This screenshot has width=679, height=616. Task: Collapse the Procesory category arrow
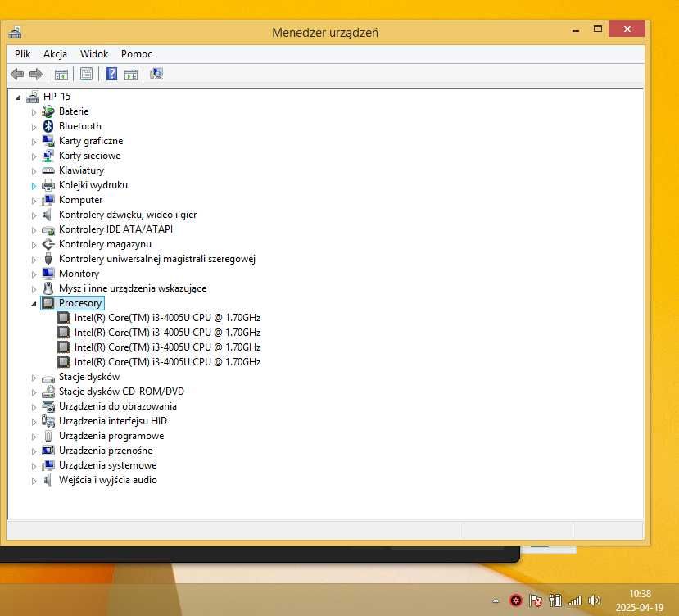click(34, 304)
